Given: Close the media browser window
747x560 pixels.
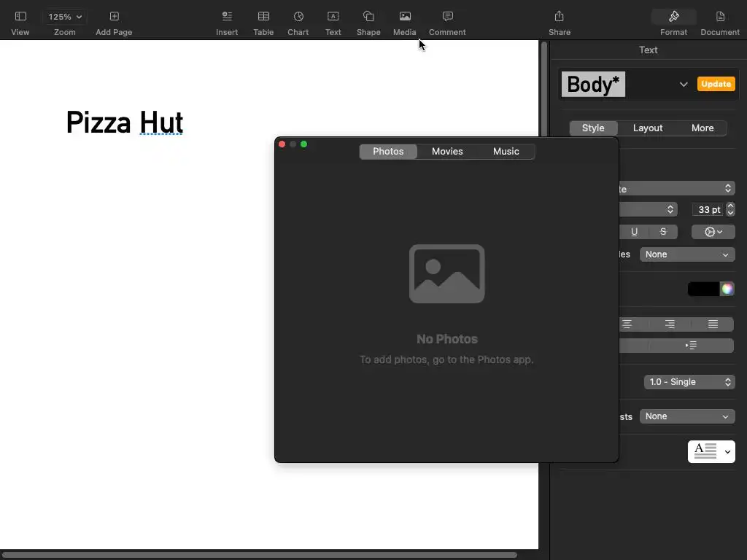Looking at the screenshot, I should pyautogui.click(x=282, y=144).
